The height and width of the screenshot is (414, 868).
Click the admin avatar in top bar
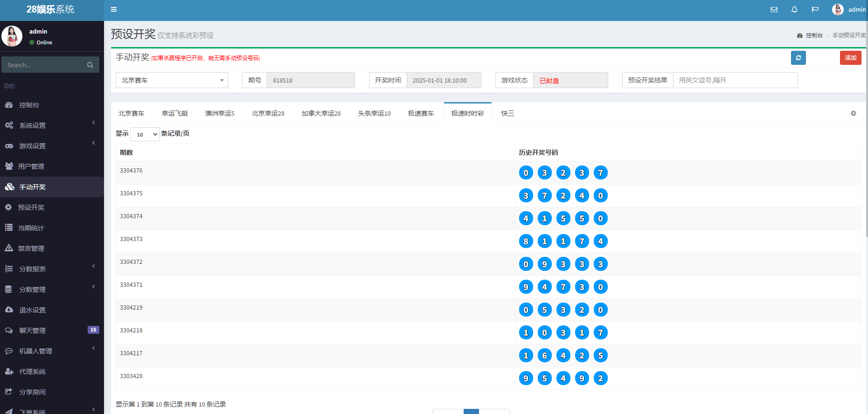(x=838, y=9)
